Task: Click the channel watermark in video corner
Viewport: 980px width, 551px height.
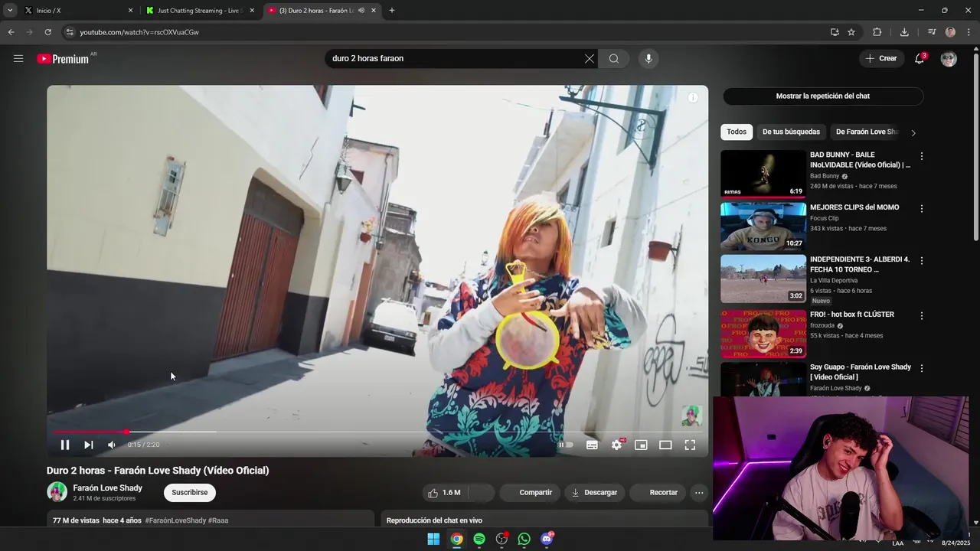Action: (x=691, y=416)
